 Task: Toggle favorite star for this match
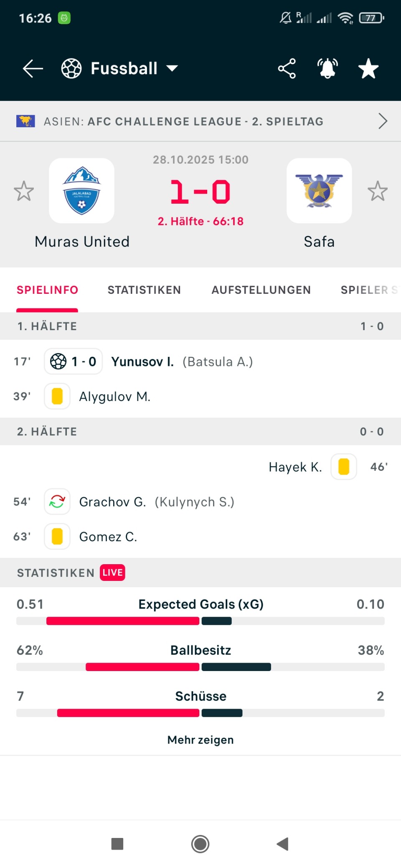click(x=368, y=69)
